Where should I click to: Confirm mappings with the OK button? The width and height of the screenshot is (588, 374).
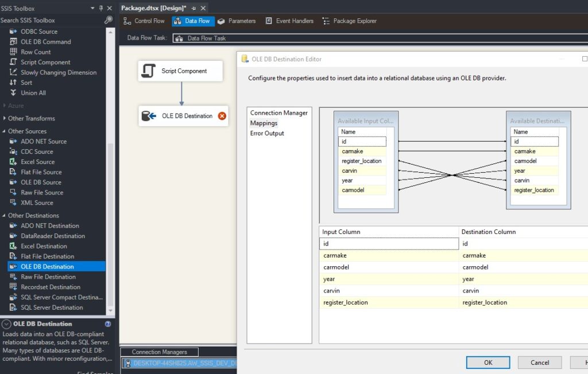[x=488, y=362]
